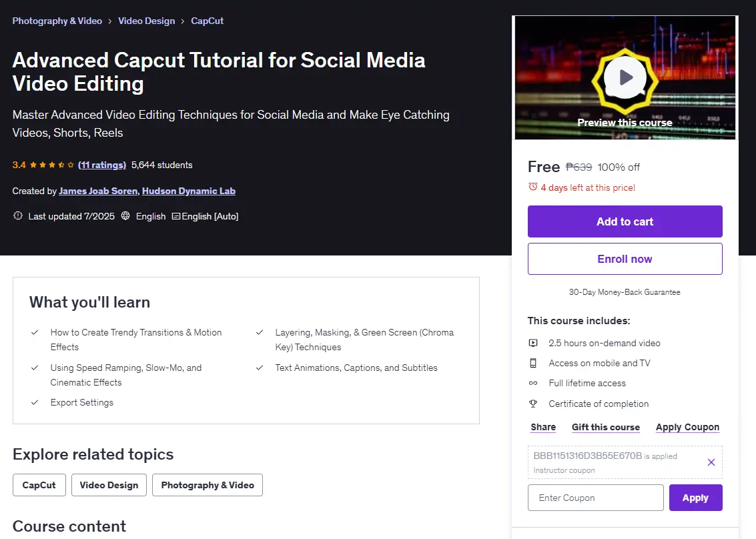Click the 5,644 students text
This screenshot has height=539, width=756.
click(x=162, y=165)
